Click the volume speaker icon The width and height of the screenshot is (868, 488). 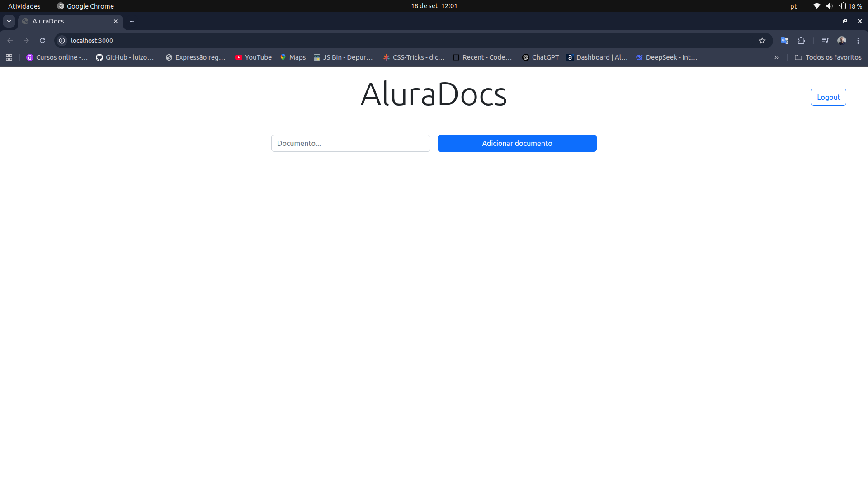(x=829, y=6)
